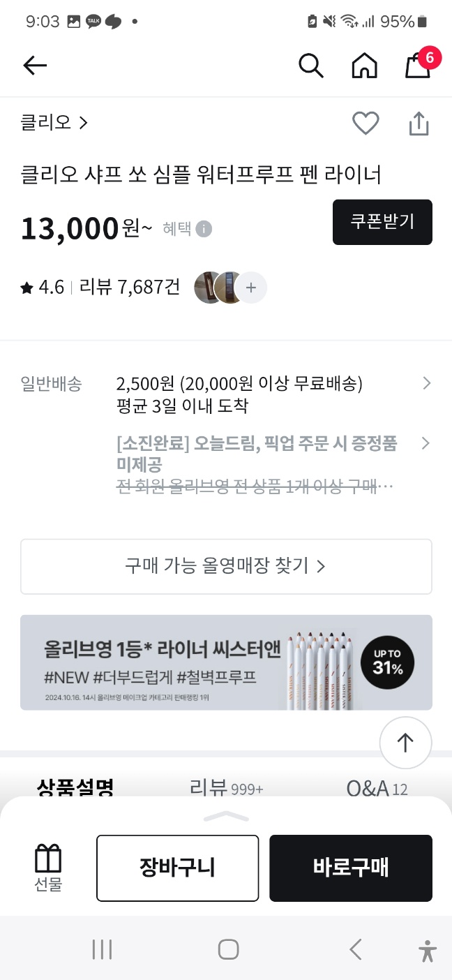This screenshot has width=452, height=980.
Task: Open the gift (선물) option
Action: pyautogui.click(x=47, y=868)
